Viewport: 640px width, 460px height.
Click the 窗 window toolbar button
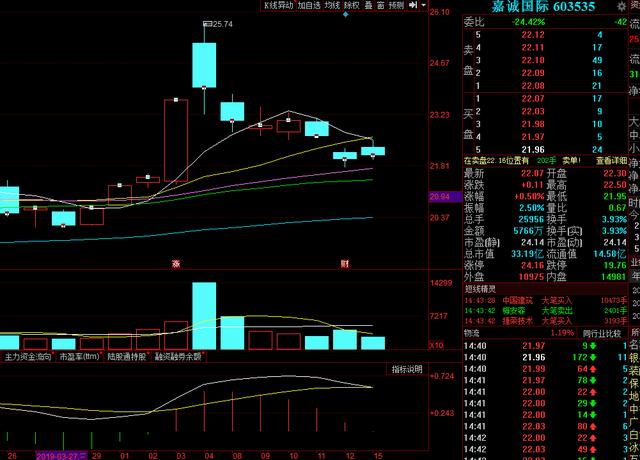coord(380,5)
